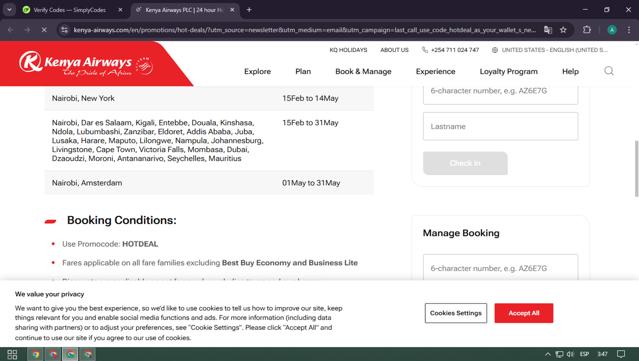
Task: Switch to Verify Codes SimplyCodes tab
Action: 70,10
